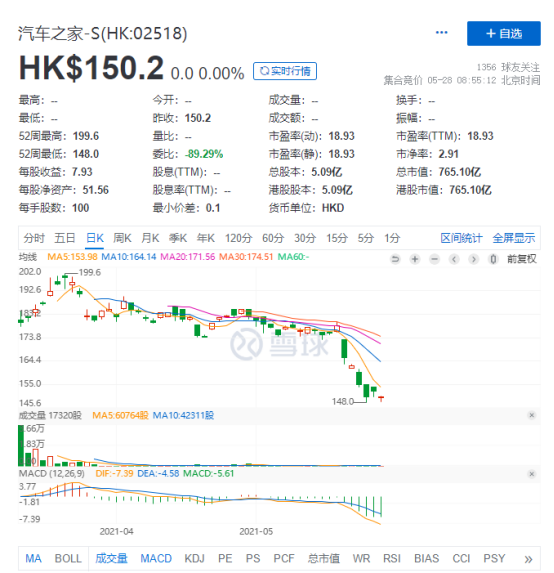Toggle the MACD indicator at bottom bar
The width and height of the screenshot is (554, 573).
tap(156, 558)
